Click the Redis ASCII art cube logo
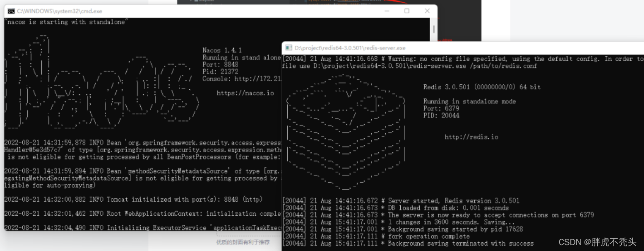The width and height of the screenshot is (644, 251). [x=346, y=131]
